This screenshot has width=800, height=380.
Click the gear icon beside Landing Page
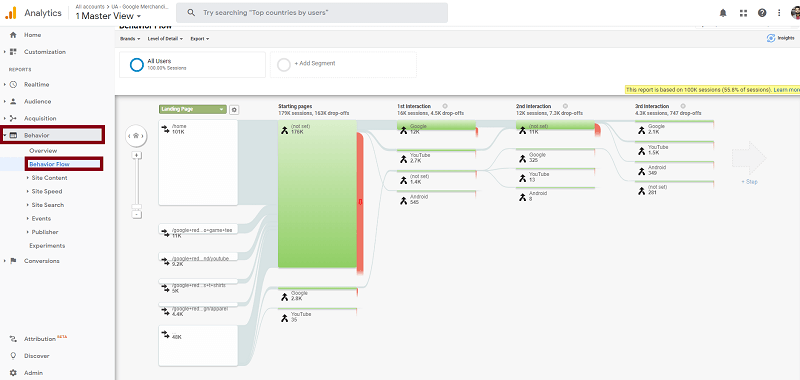pyautogui.click(x=234, y=110)
